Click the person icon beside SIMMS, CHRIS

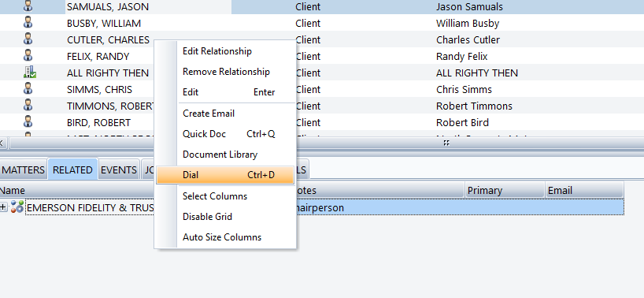(x=28, y=89)
